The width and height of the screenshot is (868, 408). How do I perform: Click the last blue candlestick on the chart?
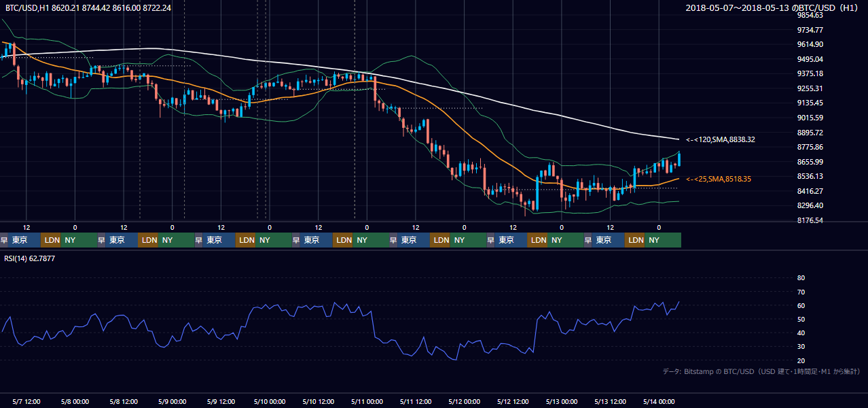click(x=679, y=158)
